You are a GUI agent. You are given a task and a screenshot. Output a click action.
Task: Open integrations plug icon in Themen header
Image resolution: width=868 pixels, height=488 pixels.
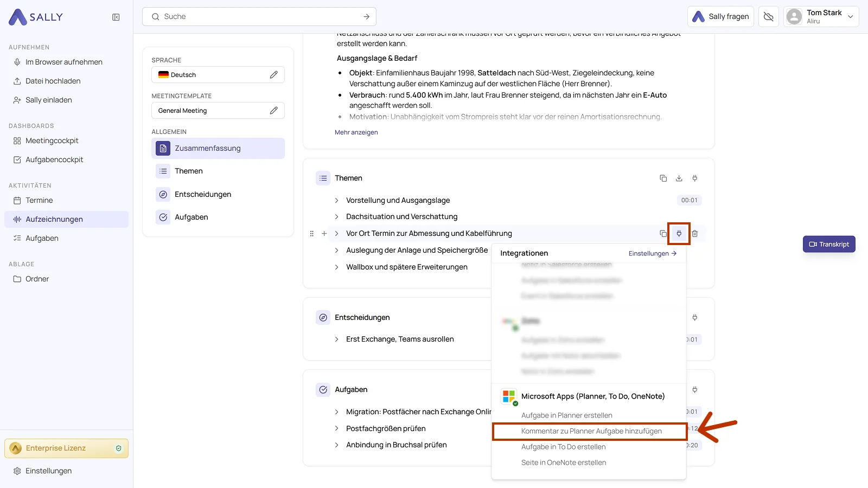[695, 178]
